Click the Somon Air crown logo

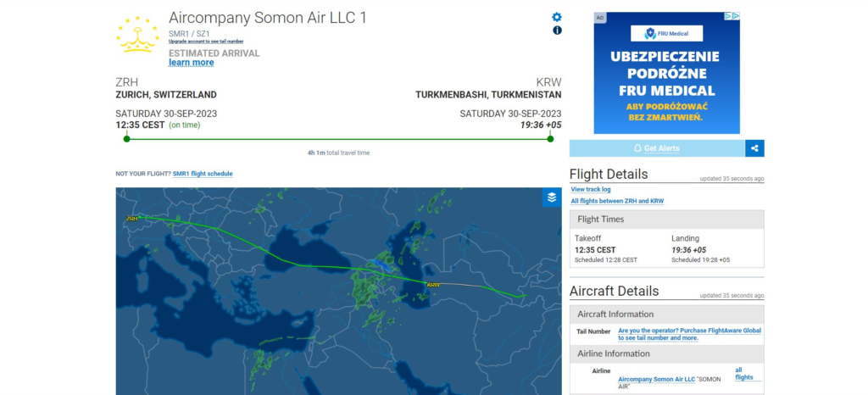coord(137,35)
